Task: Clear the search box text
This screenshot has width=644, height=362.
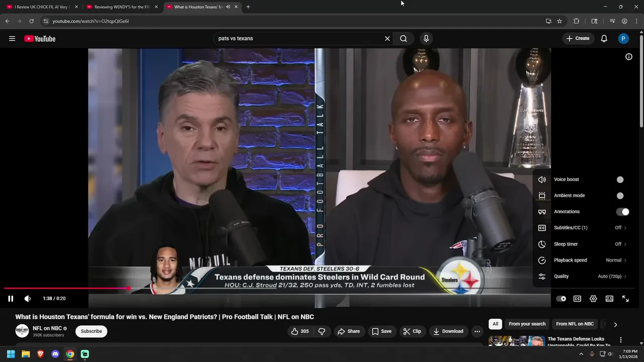Action: coord(387,39)
